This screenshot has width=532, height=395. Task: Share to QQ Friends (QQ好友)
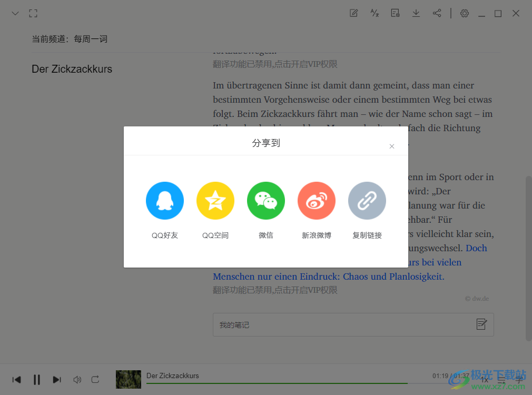click(x=165, y=201)
